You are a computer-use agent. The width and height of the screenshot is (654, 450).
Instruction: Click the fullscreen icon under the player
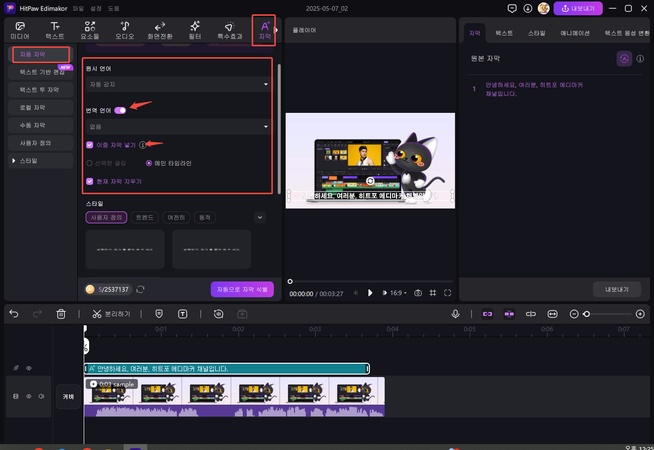448,293
